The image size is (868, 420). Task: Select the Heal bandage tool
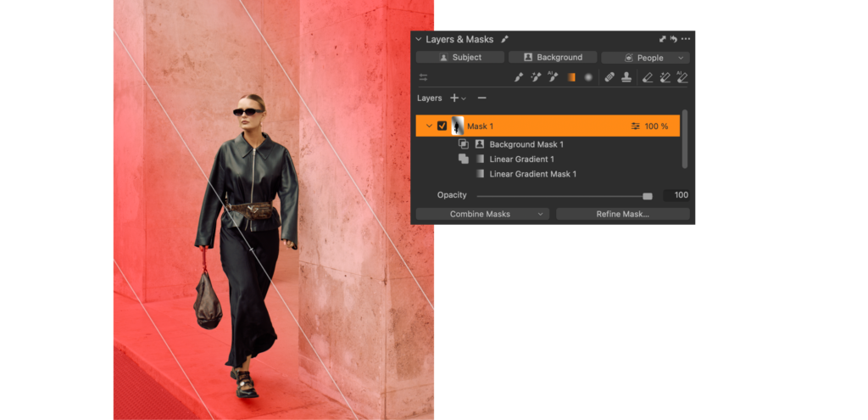(609, 77)
